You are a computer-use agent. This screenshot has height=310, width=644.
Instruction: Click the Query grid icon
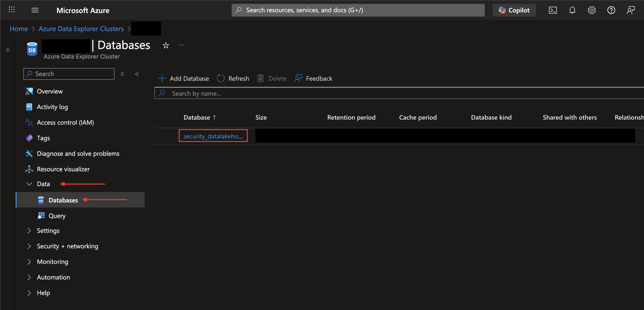(x=41, y=215)
